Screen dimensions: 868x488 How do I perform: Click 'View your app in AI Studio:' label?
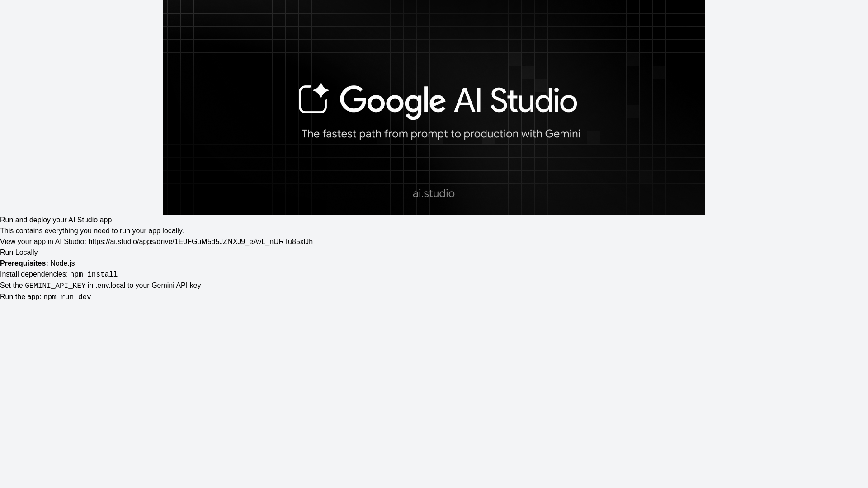click(43, 242)
